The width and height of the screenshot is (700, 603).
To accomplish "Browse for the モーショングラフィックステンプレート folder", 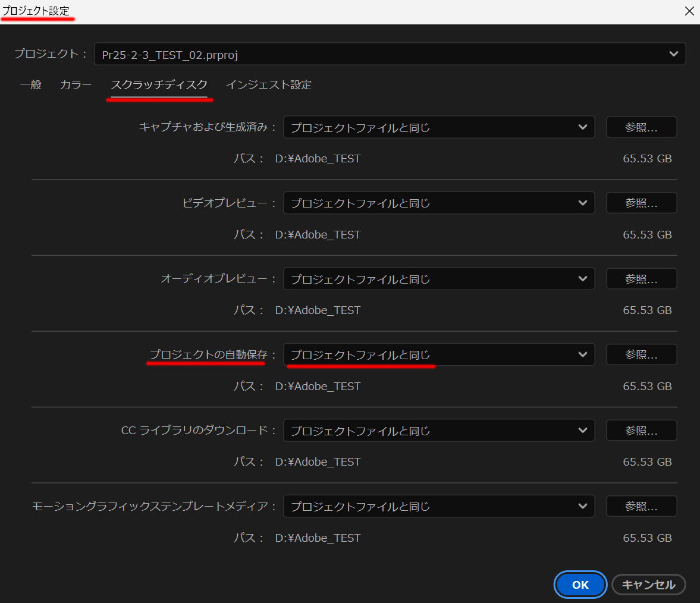I will [x=641, y=506].
